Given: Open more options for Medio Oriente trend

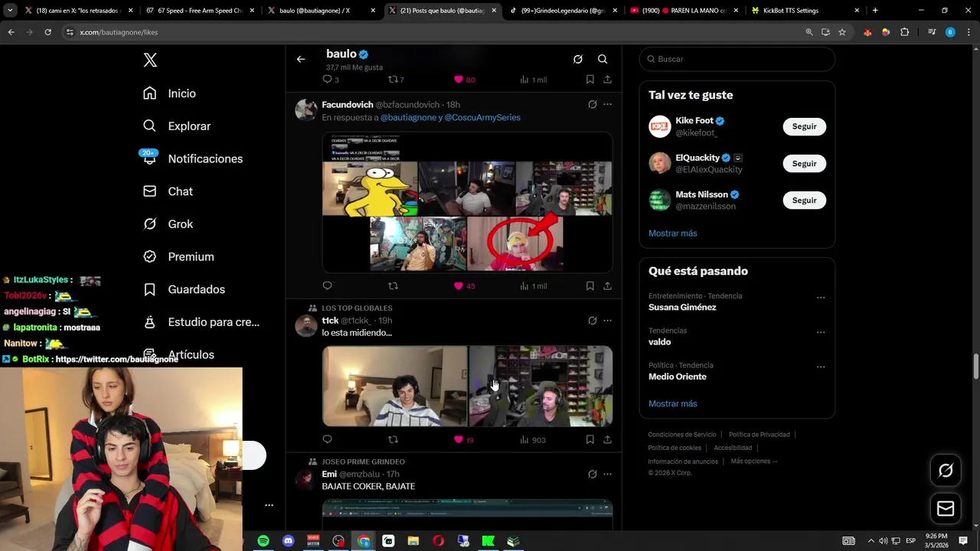Looking at the screenshot, I should pyautogui.click(x=821, y=367).
